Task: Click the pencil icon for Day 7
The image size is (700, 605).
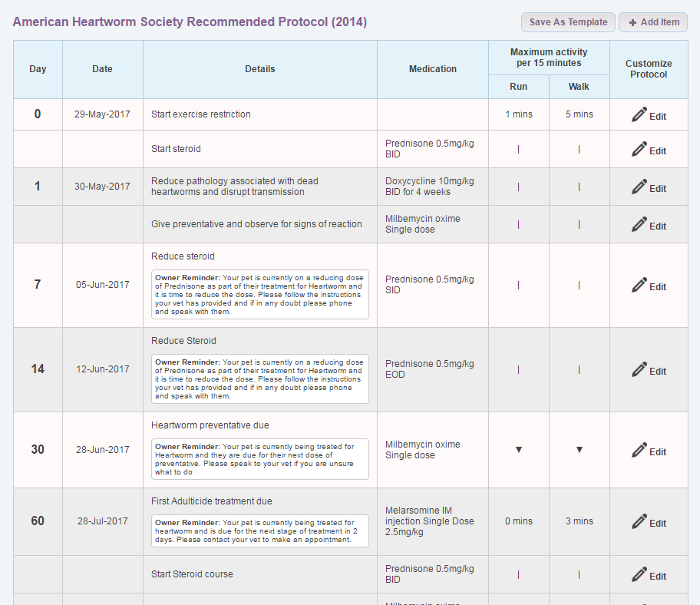Action: click(x=640, y=286)
